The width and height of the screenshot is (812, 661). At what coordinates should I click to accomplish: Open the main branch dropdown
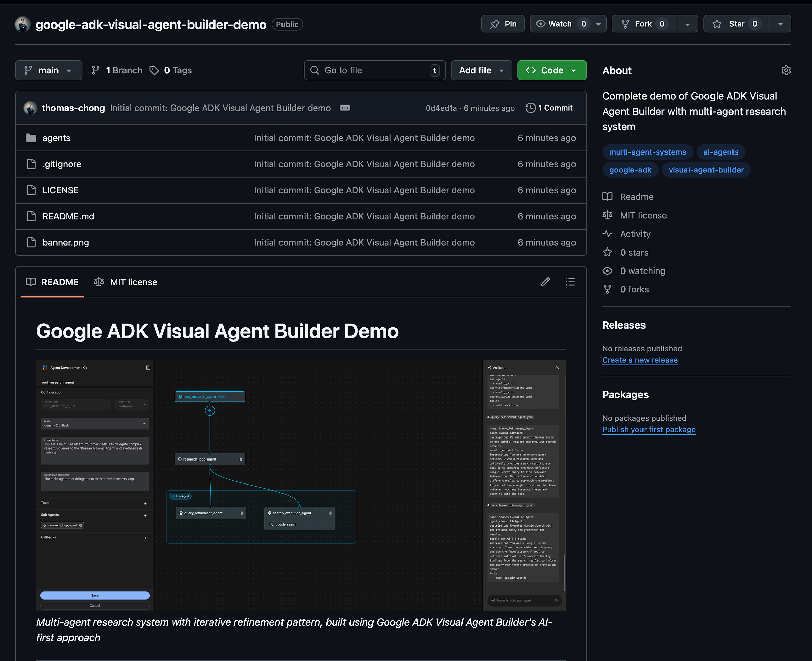[x=48, y=70]
